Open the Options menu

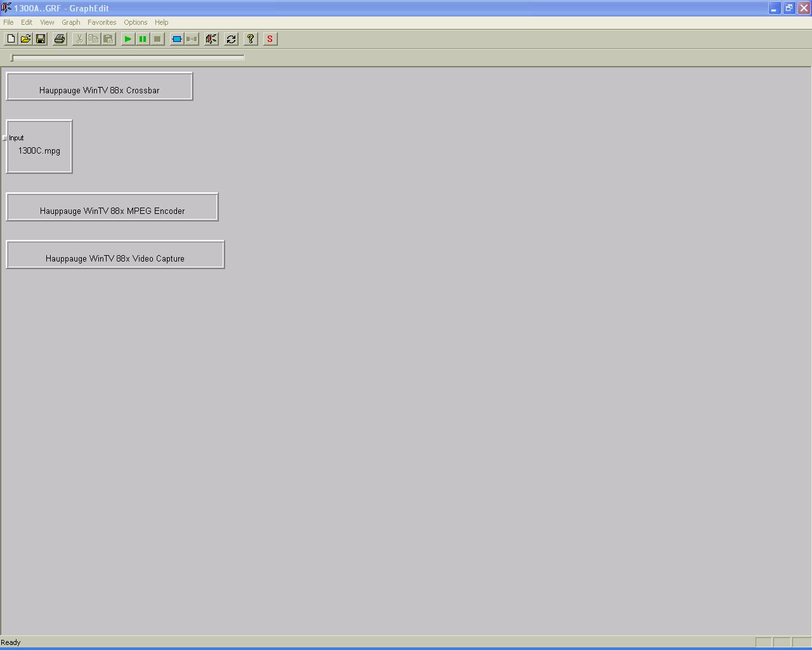[135, 22]
